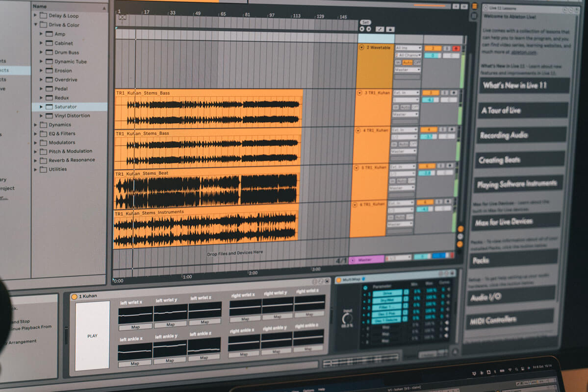Click the Master track volume field
This screenshot has width=588, height=392.
pyautogui.click(x=422, y=256)
